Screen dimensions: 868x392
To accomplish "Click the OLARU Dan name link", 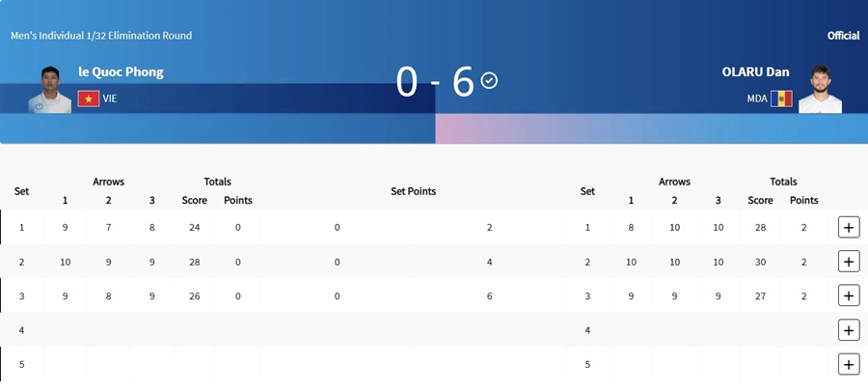I will point(755,72).
